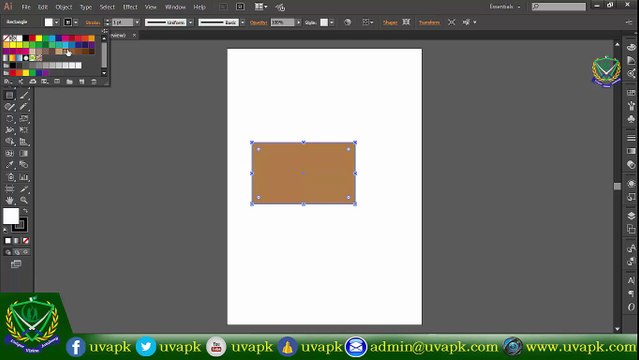
Task: Select the Perspective Grid tool
Action: pos(24,141)
